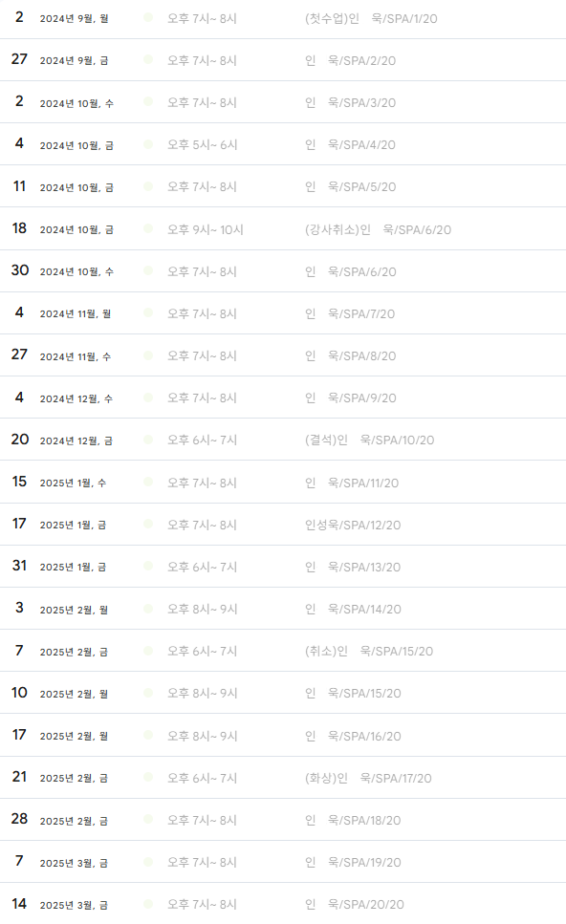Image resolution: width=566 pixels, height=924 pixels.
Task: Open the (결석) SPA/10/20 event
Action: [x=369, y=441]
